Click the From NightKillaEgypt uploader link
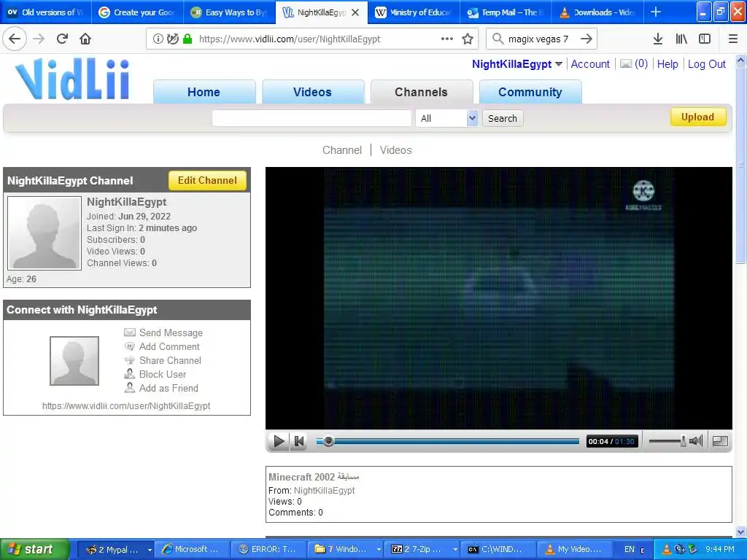The height and width of the screenshot is (560, 747). [x=325, y=490]
